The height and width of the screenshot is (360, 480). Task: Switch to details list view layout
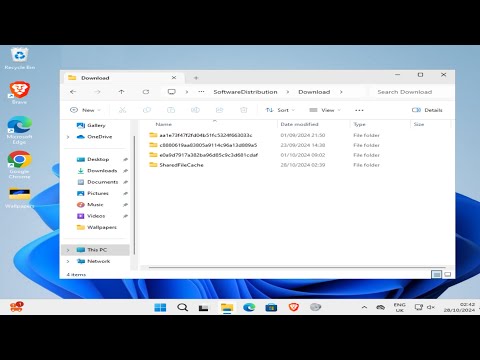coord(436,274)
